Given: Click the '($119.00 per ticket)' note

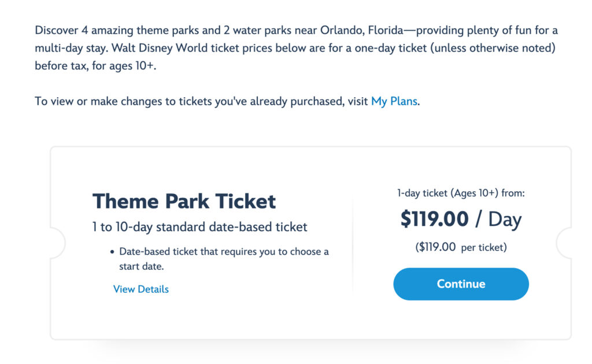Looking at the screenshot, I should click(461, 247).
